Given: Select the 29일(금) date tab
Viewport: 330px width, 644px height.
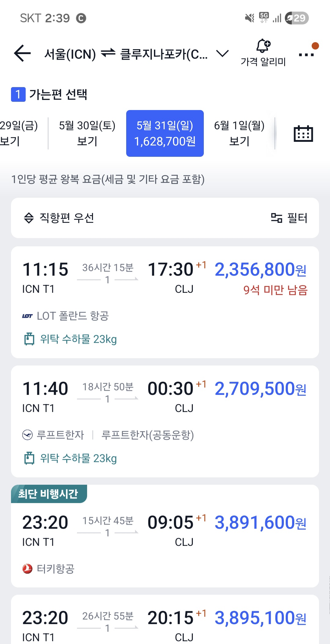Looking at the screenshot, I should tap(18, 133).
